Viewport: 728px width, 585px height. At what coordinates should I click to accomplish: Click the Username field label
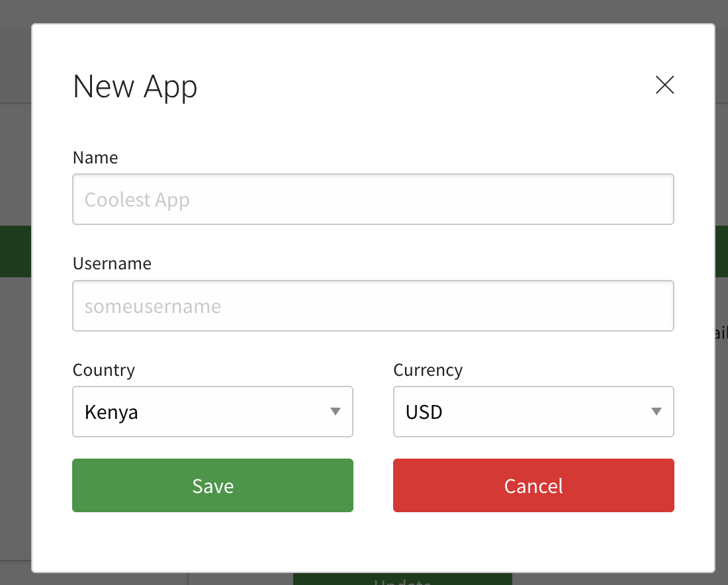(x=112, y=263)
